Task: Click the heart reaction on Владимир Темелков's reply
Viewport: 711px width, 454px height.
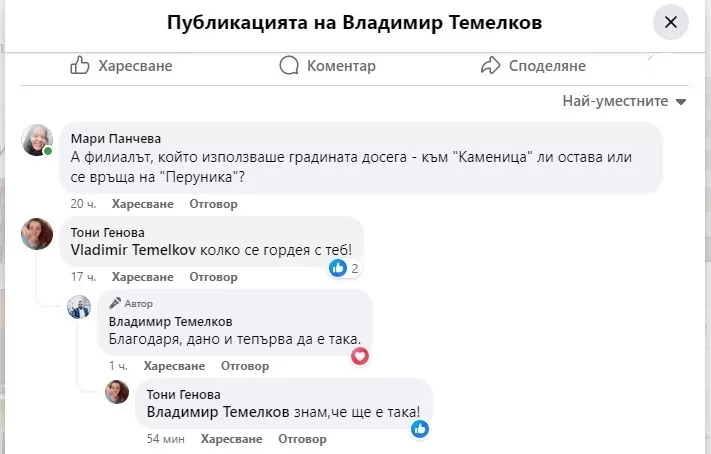Action: pos(360,356)
